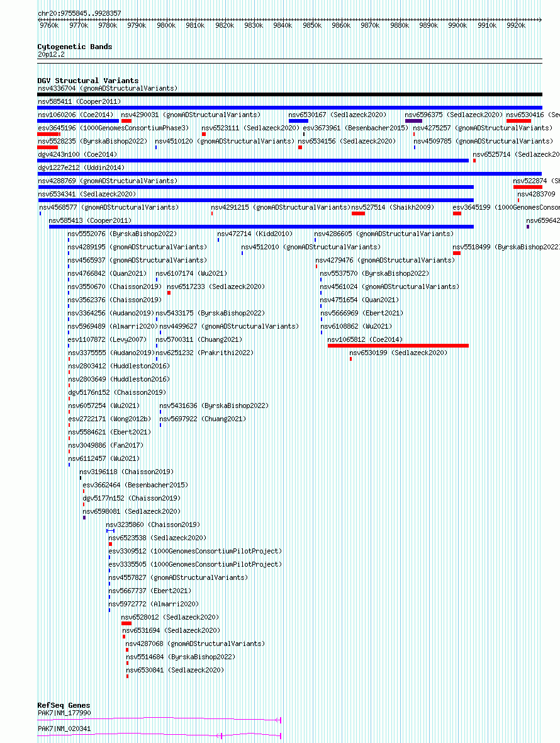This screenshot has width=560, height=743.
Task: Click esv3645196 1000GenomesConsortiumPhase3 label
Action: (114, 128)
